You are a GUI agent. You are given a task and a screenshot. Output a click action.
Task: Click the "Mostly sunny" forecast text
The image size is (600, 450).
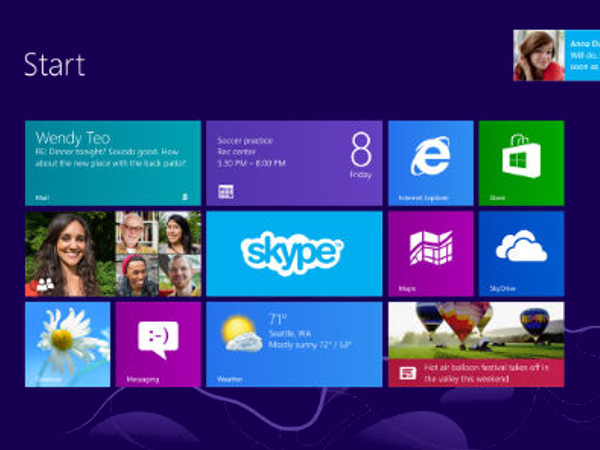tap(310, 345)
